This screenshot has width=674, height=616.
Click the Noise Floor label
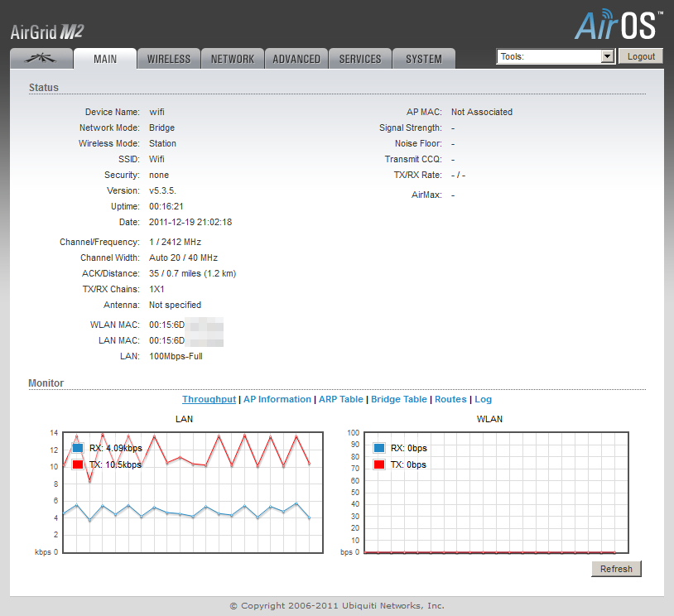pyautogui.click(x=418, y=143)
